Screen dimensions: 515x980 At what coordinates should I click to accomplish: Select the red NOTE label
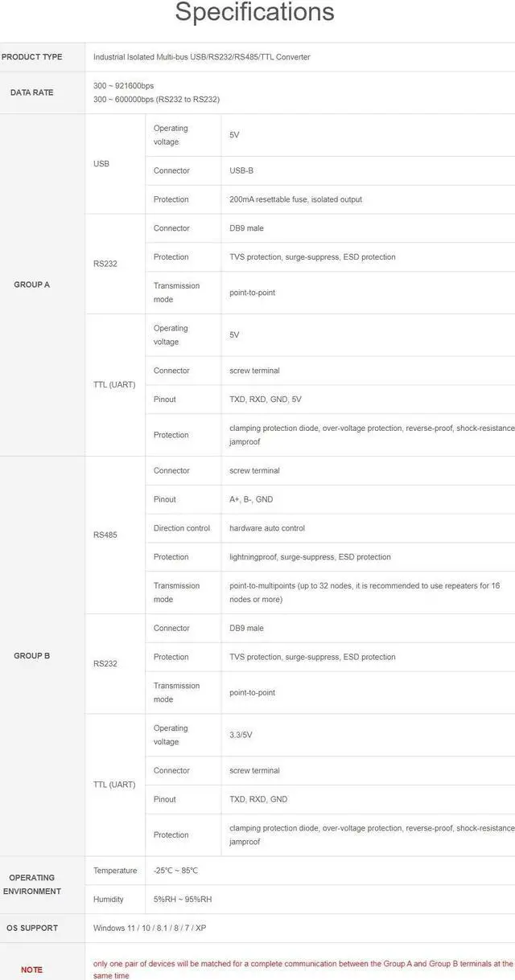coord(32,970)
